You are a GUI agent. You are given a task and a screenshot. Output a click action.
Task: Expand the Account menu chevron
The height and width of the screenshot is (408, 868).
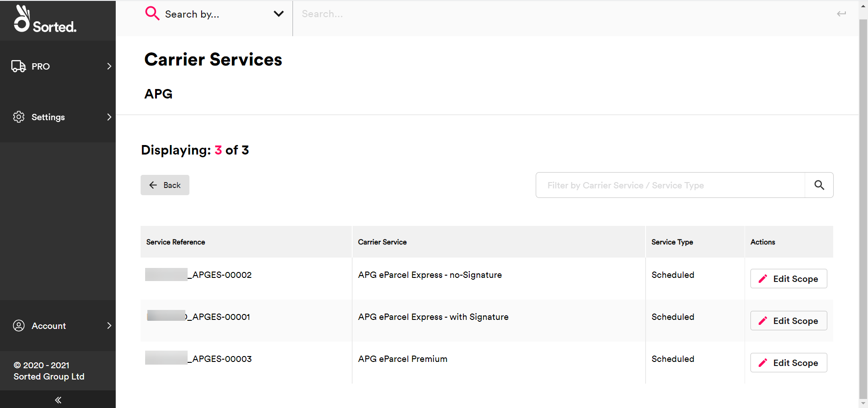(x=109, y=326)
